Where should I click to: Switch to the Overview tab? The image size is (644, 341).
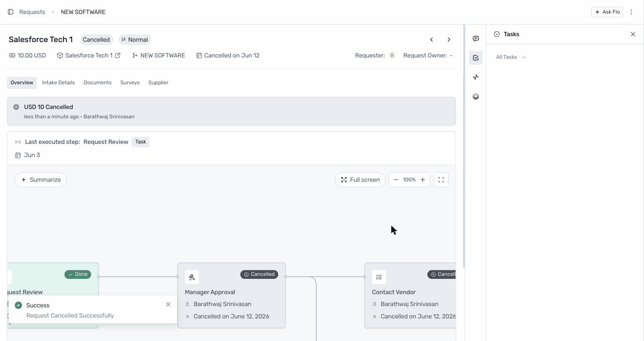click(22, 83)
